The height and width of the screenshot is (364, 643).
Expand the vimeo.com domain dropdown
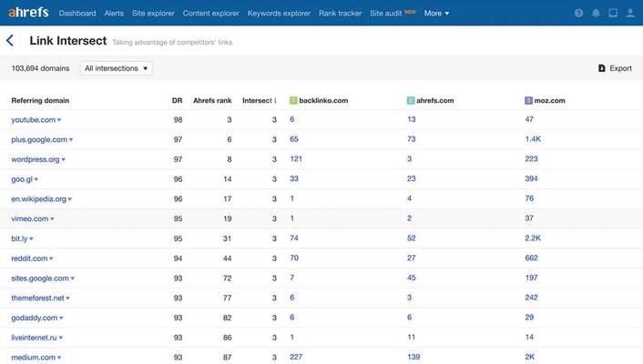(52, 219)
